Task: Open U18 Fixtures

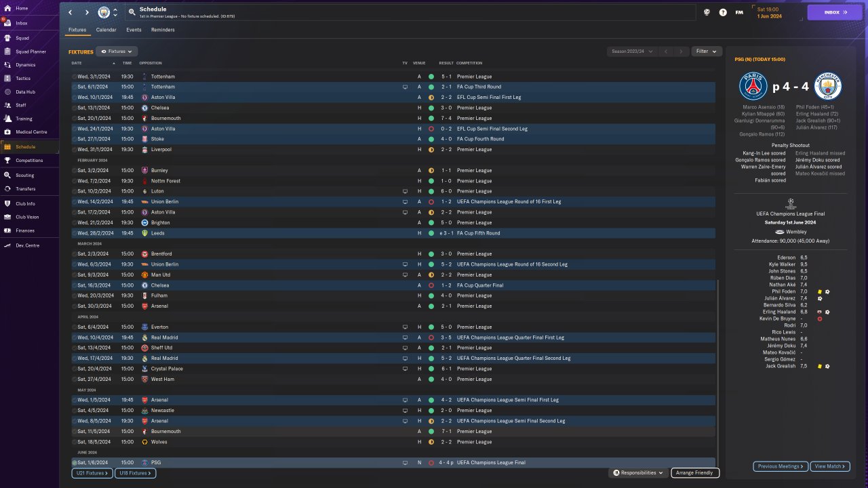Action: pyautogui.click(x=135, y=473)
